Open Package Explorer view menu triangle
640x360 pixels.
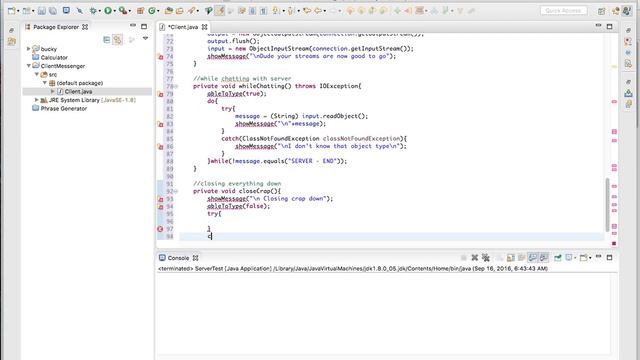coord(145,39)
